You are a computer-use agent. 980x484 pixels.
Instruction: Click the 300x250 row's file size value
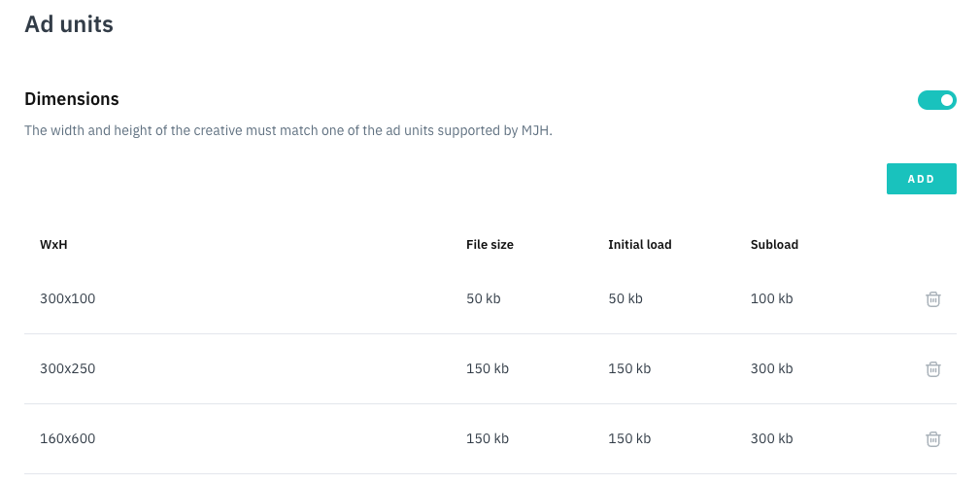[487, 369]
